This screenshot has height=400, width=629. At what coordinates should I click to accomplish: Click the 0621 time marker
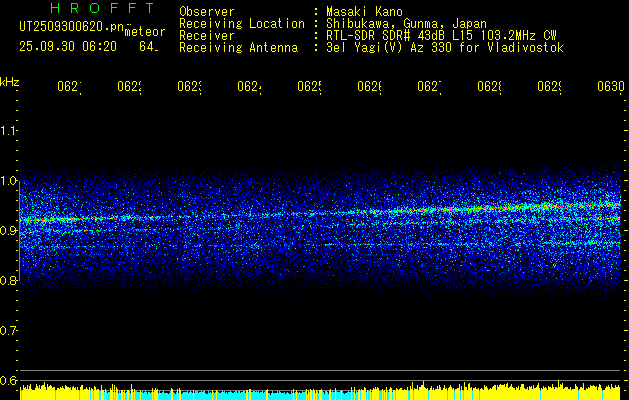point(69,87)
